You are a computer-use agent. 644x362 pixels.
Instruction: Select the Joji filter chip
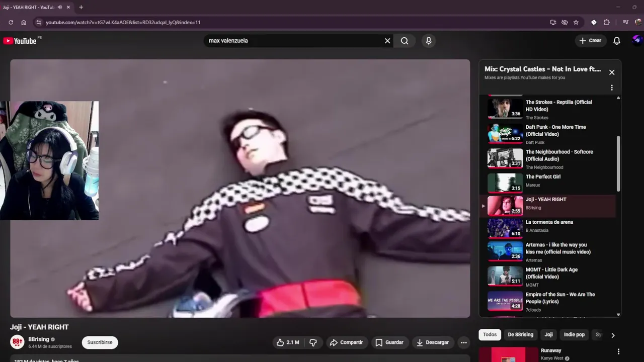[549, 335]
